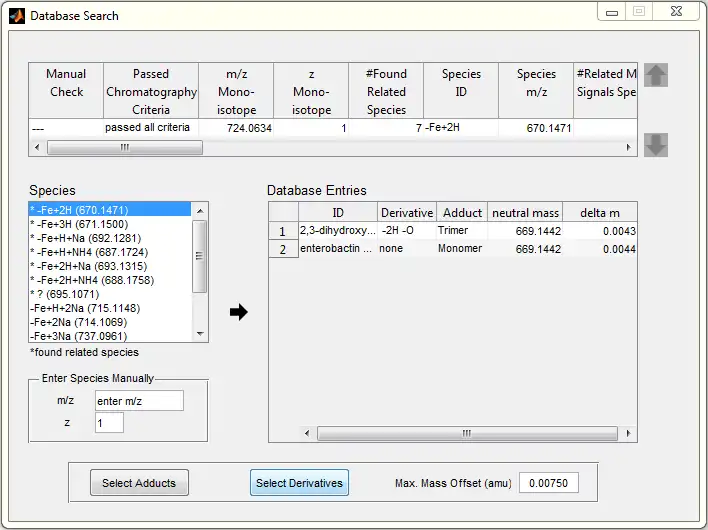Click the #Found Related Species column header
Screen dimensions: 708x530
[x=386, y=91]
